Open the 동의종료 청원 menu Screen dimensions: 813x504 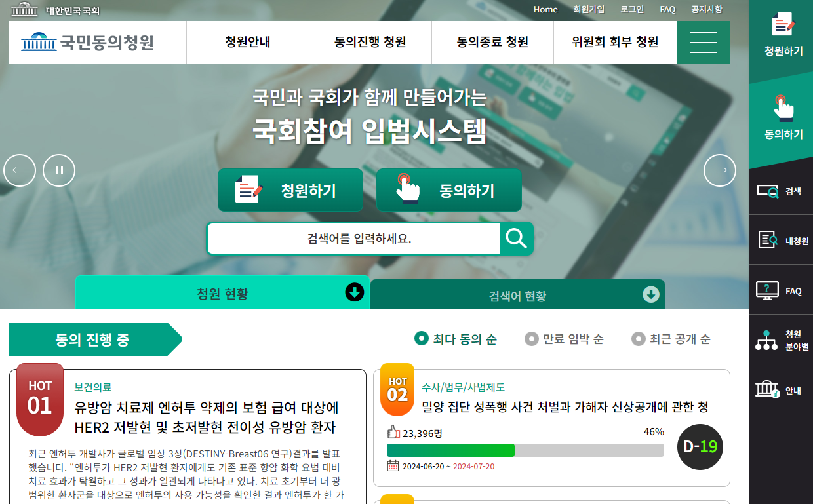point(492,43)
